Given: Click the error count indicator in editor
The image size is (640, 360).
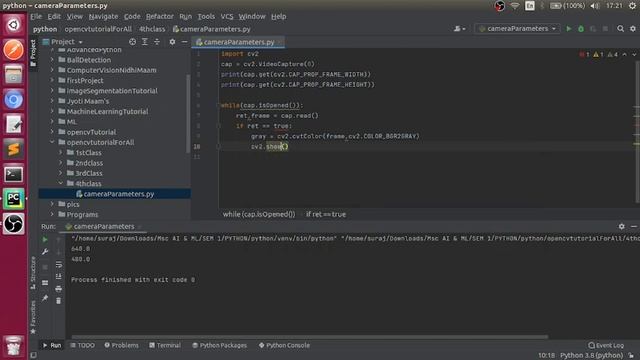Looking at the screenshot, I should pos(584,54).
